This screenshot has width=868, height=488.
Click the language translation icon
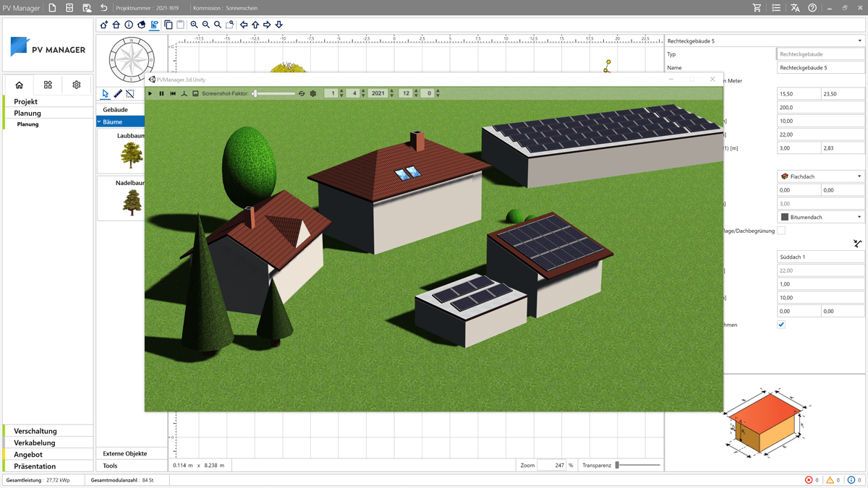pos(796,7)
